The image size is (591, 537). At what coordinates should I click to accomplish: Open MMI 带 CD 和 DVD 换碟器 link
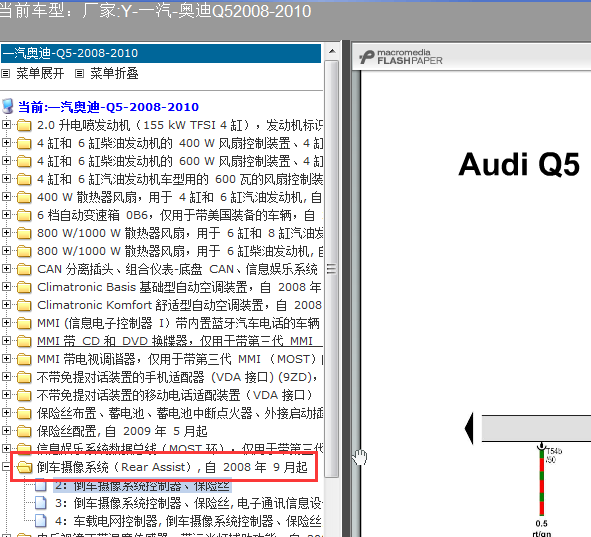coord(179,341)
